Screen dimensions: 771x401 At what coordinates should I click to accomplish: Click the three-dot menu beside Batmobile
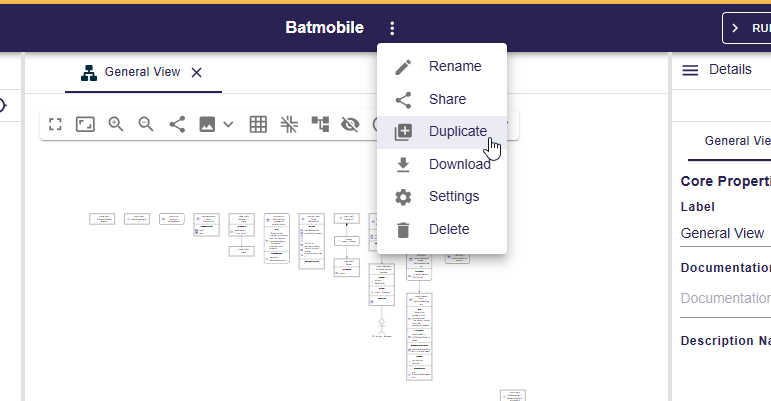point(392,29)
